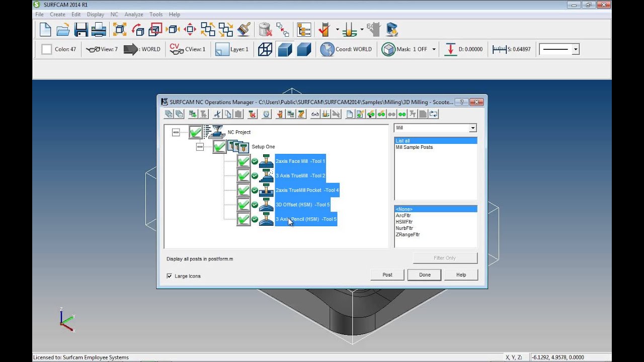Open the Analyze menu
The image size is (644, 362).
(134, 15)
